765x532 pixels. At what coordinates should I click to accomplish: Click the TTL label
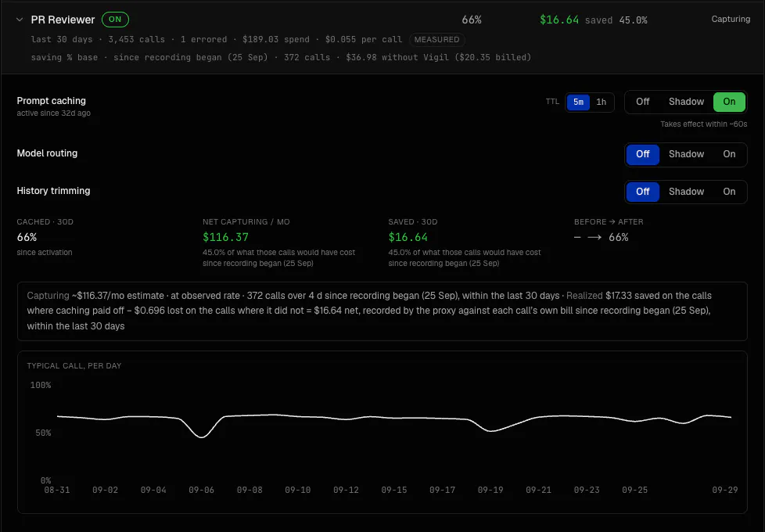(x=552, y=102)
